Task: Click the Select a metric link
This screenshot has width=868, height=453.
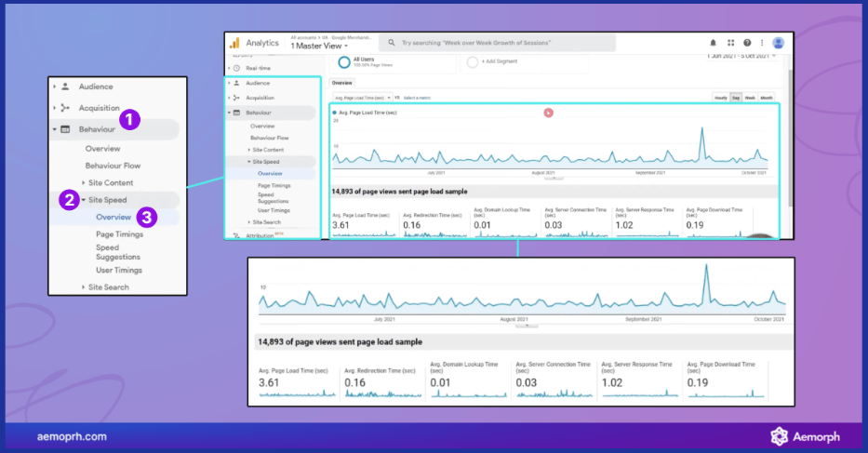Action: tap(417, 98)
